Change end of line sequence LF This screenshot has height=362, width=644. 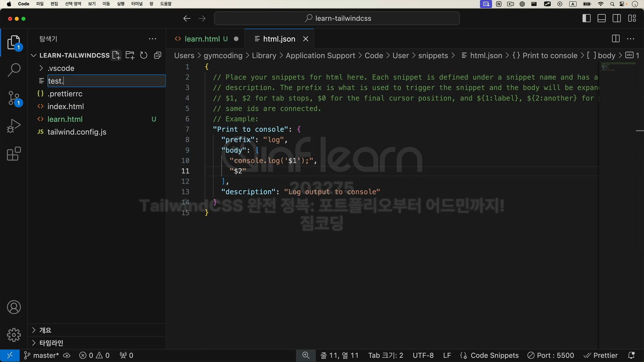[447, 355]
